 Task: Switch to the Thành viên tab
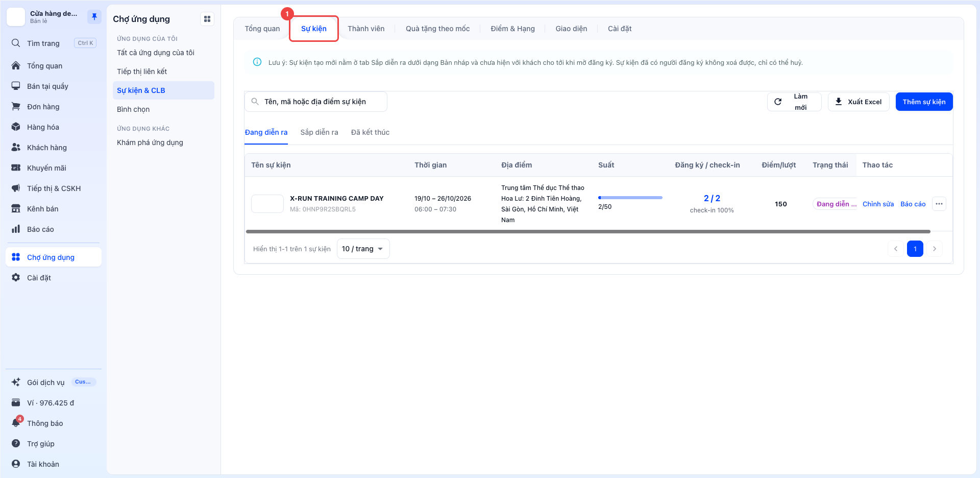(x=366, y=29)
